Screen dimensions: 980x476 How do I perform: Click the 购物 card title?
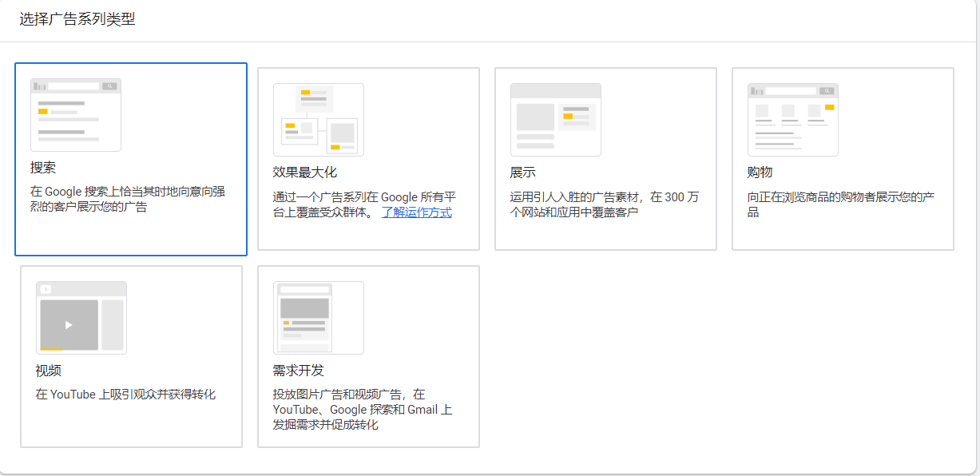(x=760, y=173)
